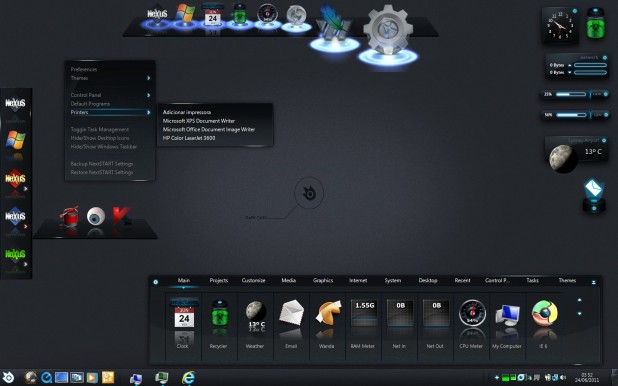This screenshot has width=618, height=386.
Task: Click the RAM usage bar at 25%
Action: 571,94
